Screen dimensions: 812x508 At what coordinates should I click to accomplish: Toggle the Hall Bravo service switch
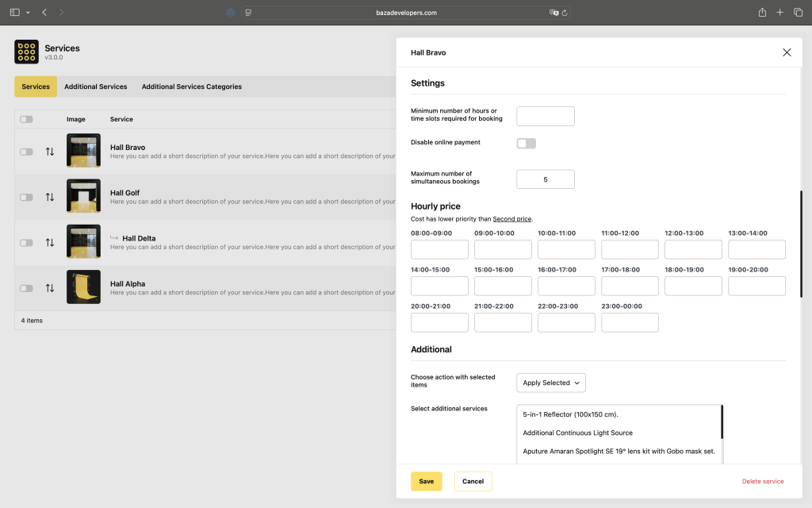coord(26,152)
